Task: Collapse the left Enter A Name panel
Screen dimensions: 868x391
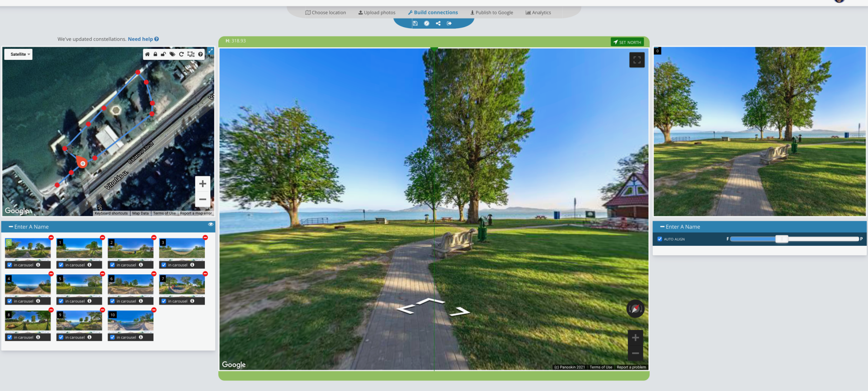Action: [11, 227]
